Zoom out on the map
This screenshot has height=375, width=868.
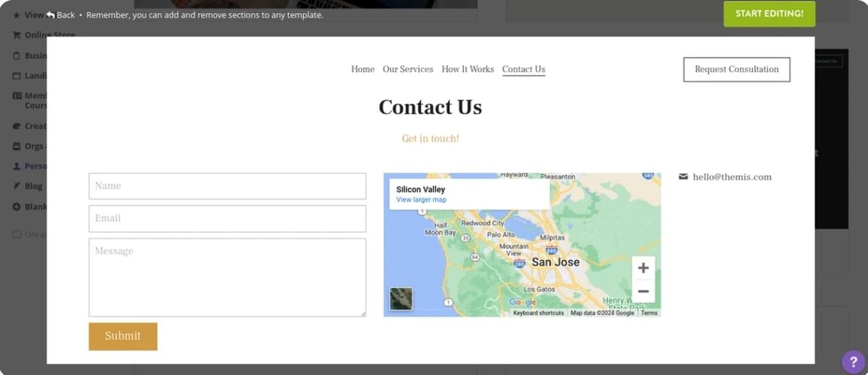pyautogui.click(x=643, y=291)
